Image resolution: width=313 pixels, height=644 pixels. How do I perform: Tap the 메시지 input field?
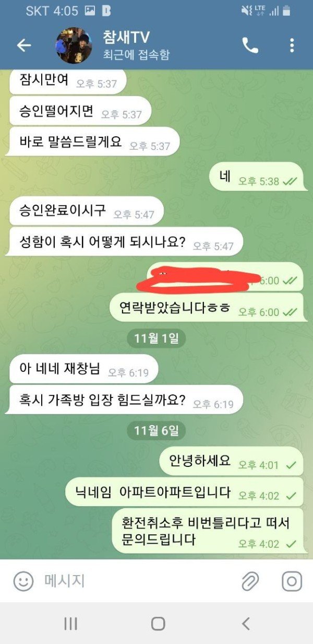(x=136, y=581)
